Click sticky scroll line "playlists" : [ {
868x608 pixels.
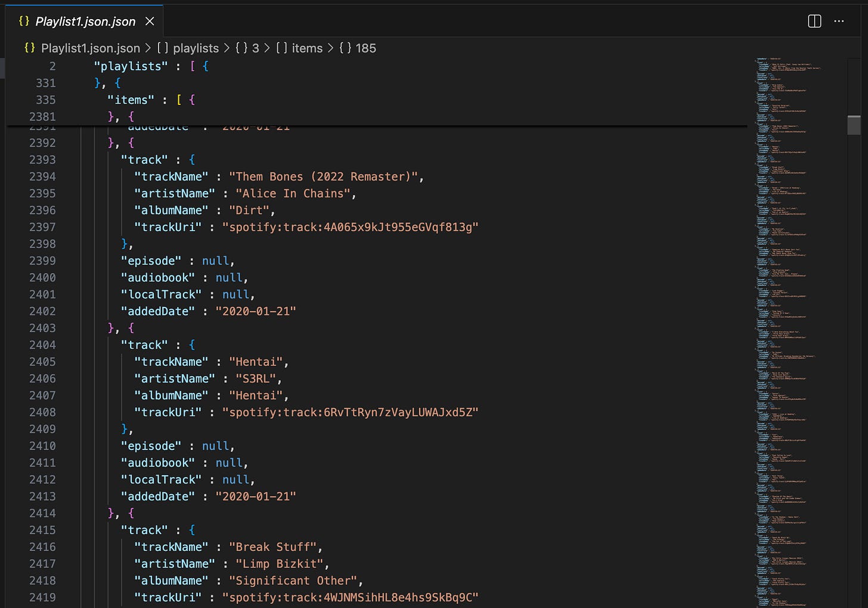point(151,66)
